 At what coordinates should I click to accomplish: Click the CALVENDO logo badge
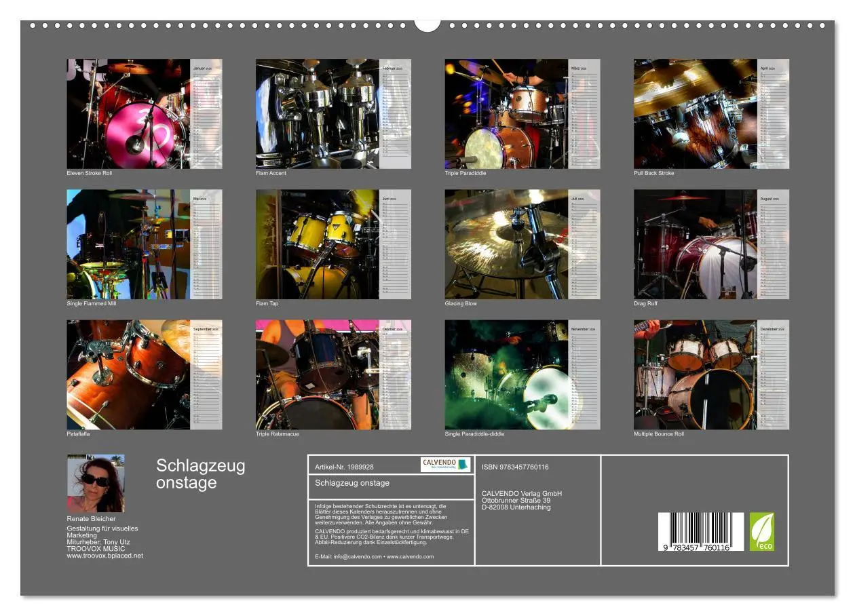445,465
